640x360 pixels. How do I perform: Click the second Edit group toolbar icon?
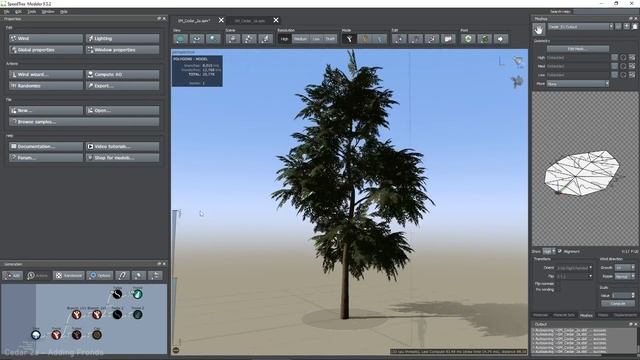pos(416,39)
